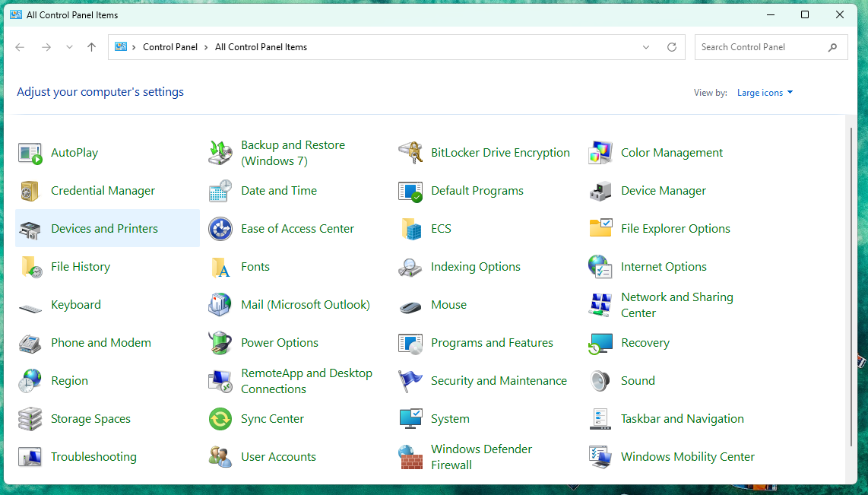Open the Phone and Modem icon
This screenshot has width=868, height=495.
(x=30, y=343)
